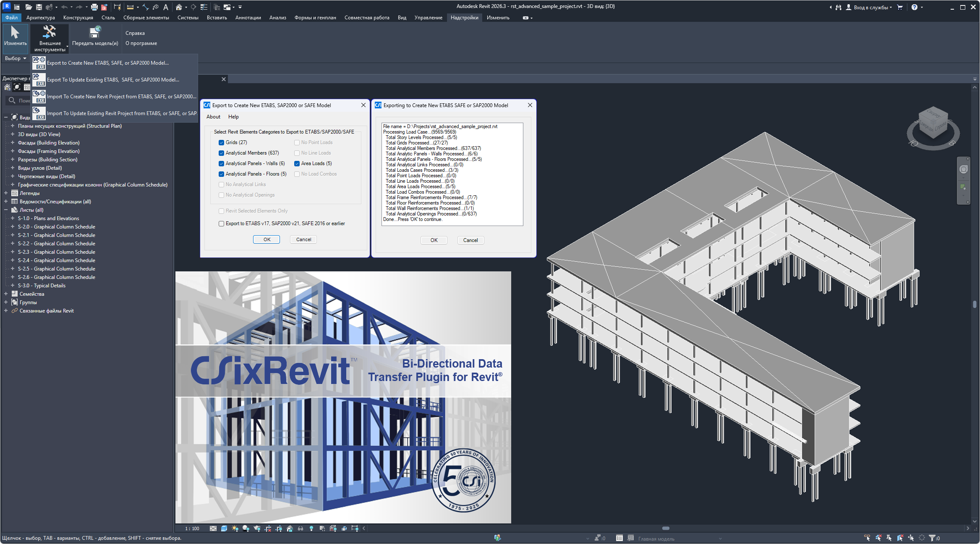980x544 pixels.
Task: Click the filter icon in the status bar
Action: [x=932, y=538]
